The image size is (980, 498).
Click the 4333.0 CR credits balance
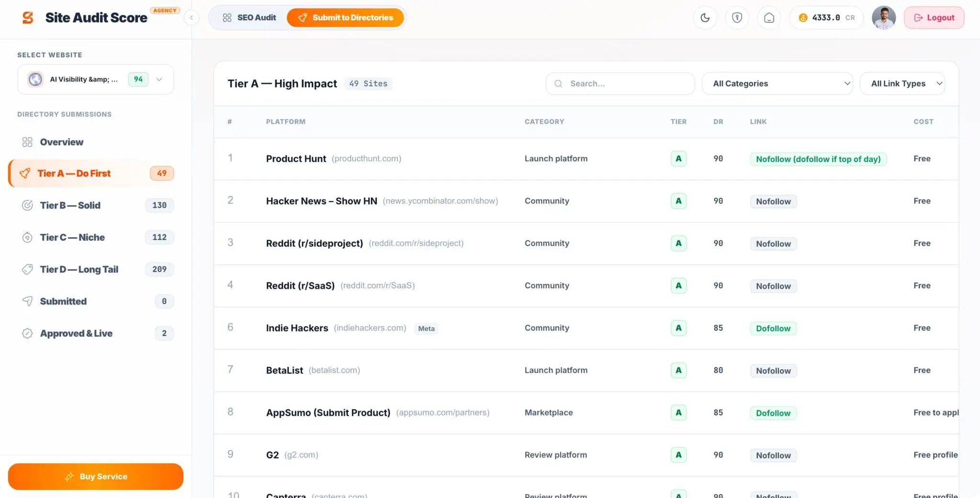click(827, 18)
